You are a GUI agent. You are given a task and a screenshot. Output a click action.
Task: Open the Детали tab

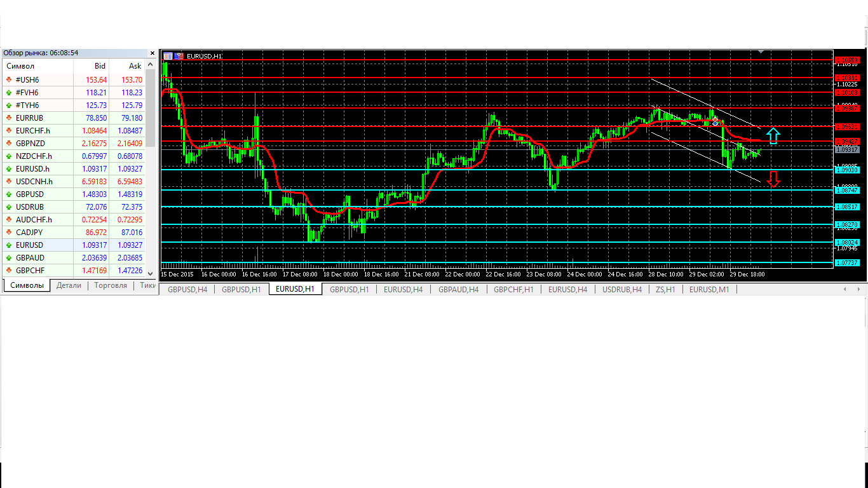tap(69, 286)
